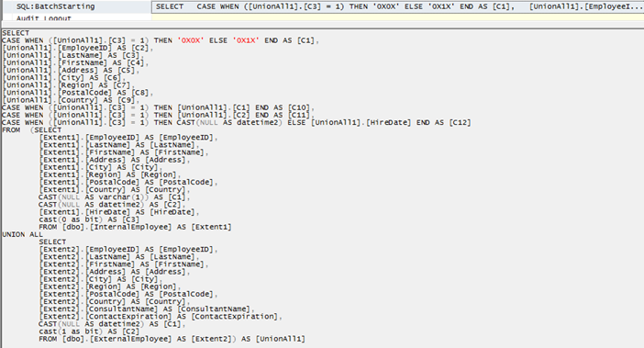Click [Extent1].[PostalCode] AS [PostalCode] line

click(128, 182)
